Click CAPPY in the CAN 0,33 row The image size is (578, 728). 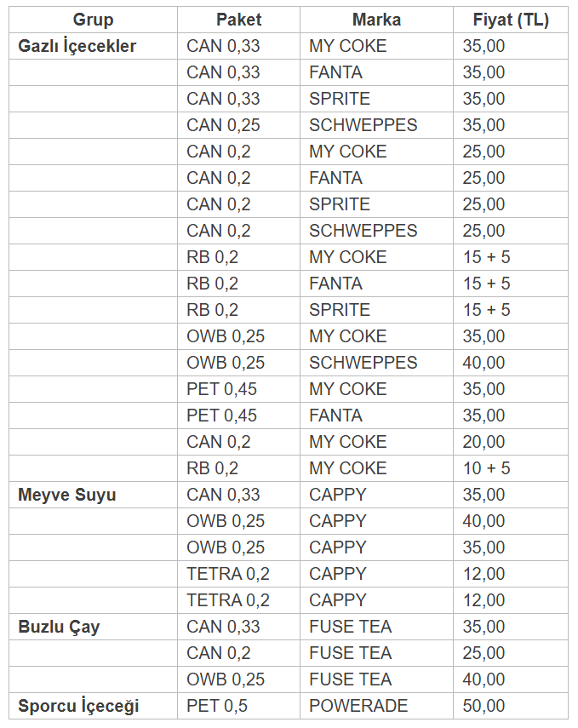(x=376, y=495)
